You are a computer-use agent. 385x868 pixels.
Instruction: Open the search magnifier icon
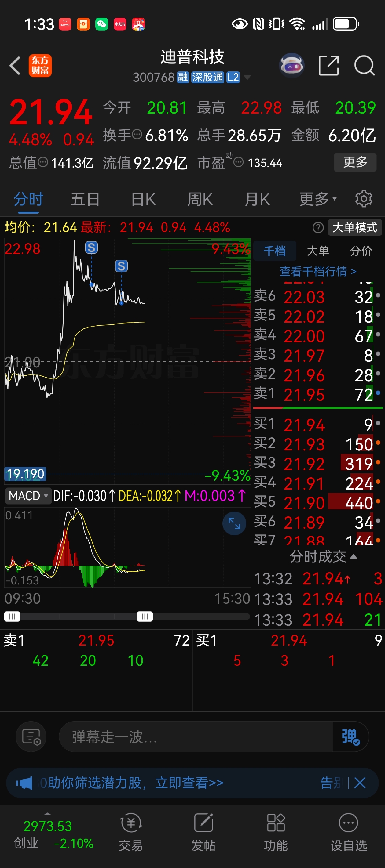tap(365, 65)
